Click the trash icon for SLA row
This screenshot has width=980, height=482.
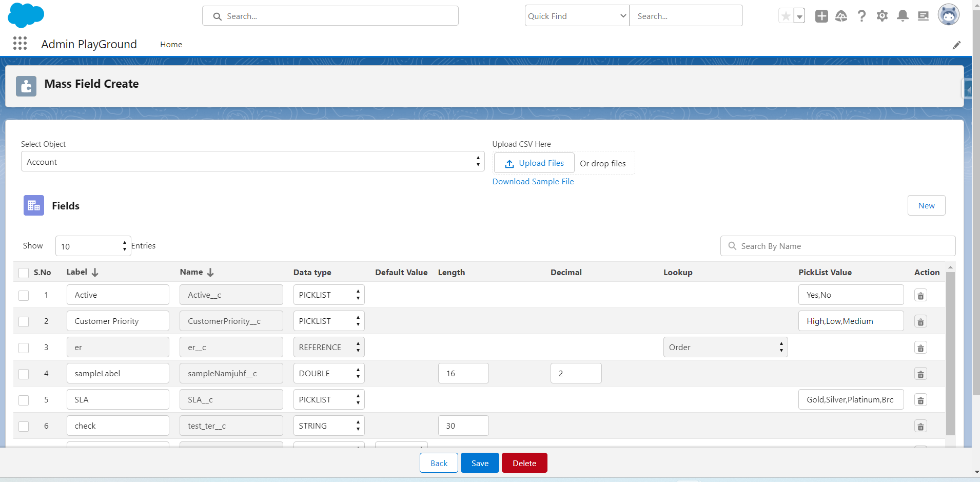[920, 400]
